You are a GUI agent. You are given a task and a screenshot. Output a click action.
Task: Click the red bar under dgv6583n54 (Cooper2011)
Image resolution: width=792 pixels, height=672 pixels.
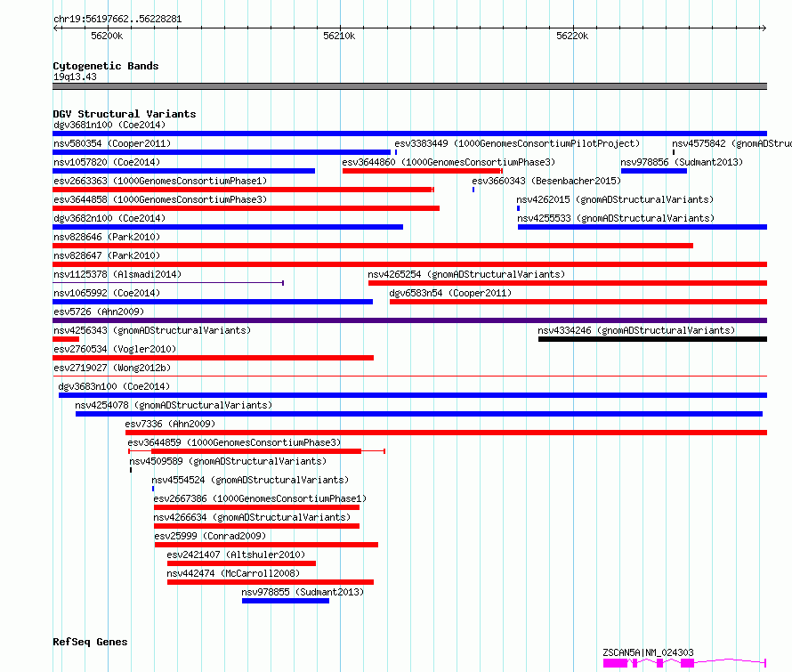click(x=578, y=302)
